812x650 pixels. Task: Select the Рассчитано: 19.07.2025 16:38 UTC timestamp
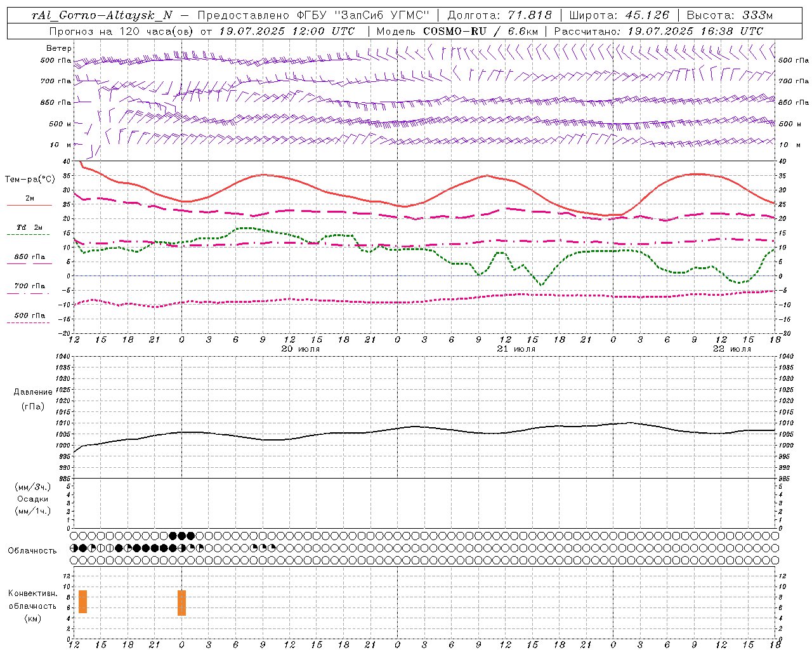[x=658, y=30]
